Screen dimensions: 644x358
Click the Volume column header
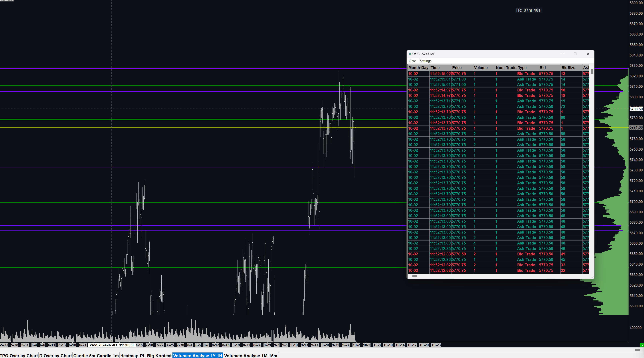coord(481,68)
